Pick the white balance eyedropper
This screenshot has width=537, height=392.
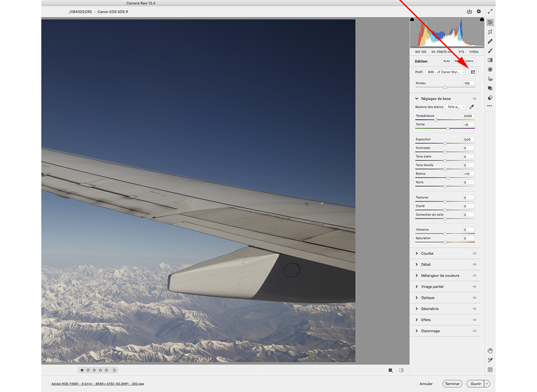point(472,107)
